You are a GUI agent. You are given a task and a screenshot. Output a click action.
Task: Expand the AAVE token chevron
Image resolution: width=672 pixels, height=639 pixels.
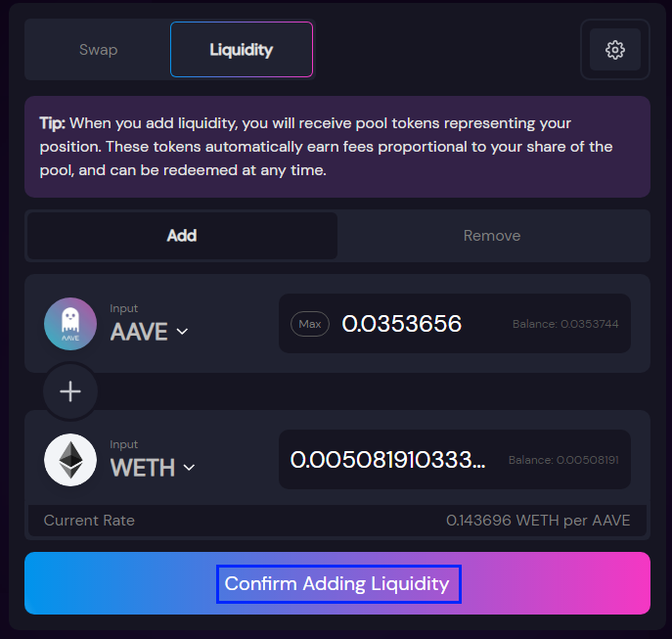pyautogui.click(x=183, y=332)
